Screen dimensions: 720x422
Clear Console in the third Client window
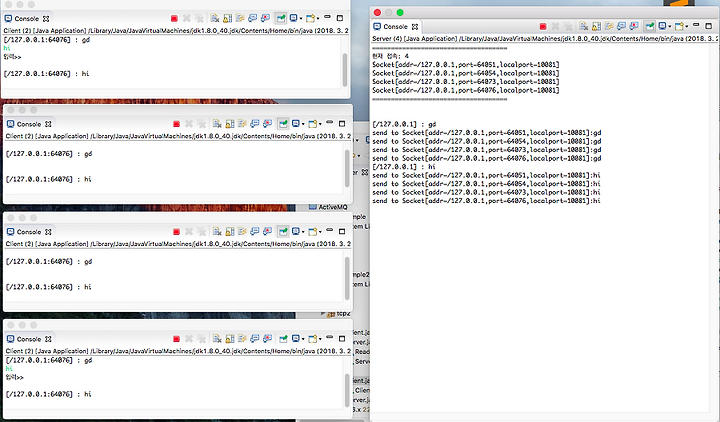(217, 232)
